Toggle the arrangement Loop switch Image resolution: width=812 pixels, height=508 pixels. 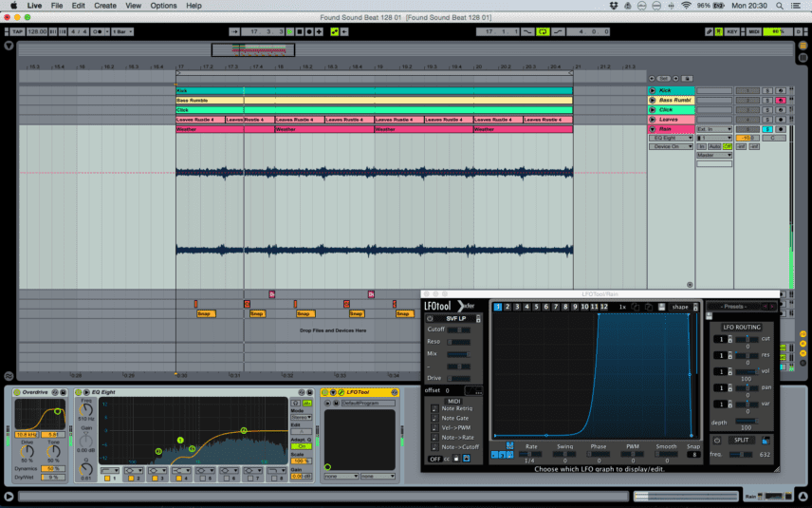(543, 31)
